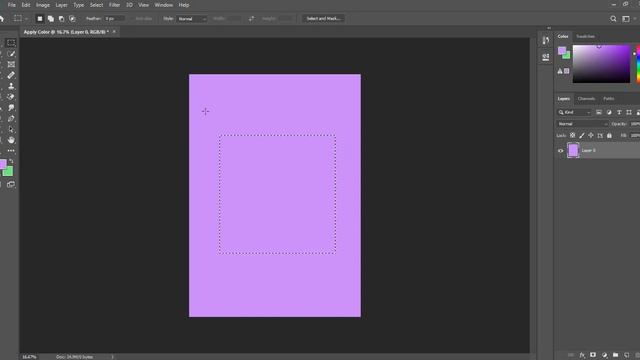Switch to the Swatches tab

click(x=585, y=36)
